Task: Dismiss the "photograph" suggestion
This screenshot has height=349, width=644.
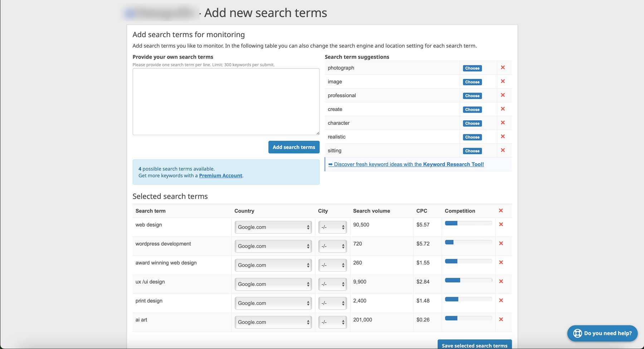Action: (503, 67)
